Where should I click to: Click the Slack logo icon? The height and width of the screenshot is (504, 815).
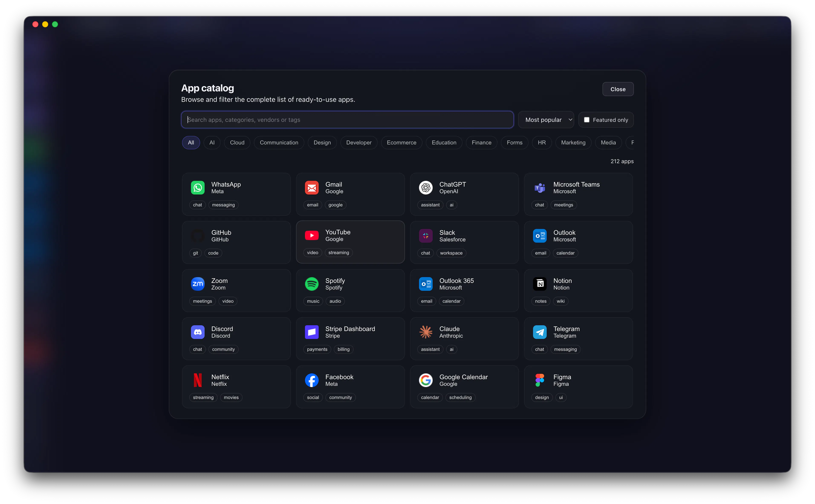tap(425, 236)
